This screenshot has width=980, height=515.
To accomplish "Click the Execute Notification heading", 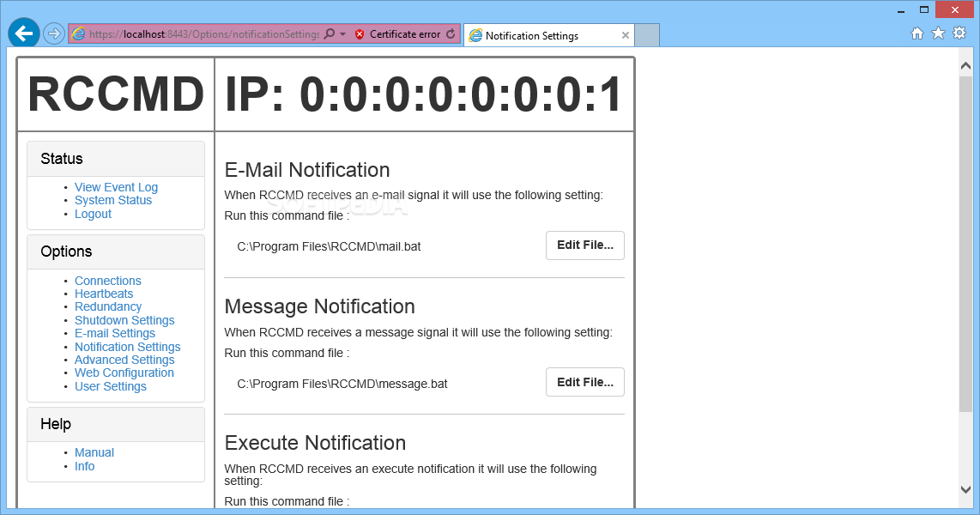I will pyautogui.click(x=315, y=443).
